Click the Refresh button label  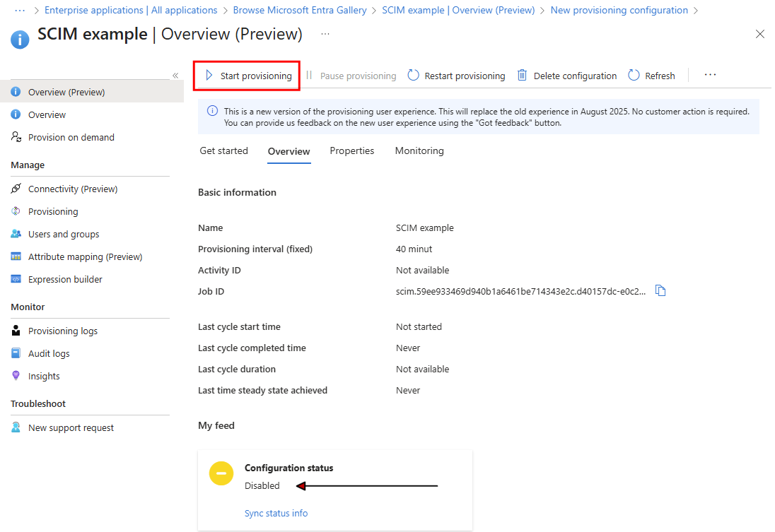660,76
